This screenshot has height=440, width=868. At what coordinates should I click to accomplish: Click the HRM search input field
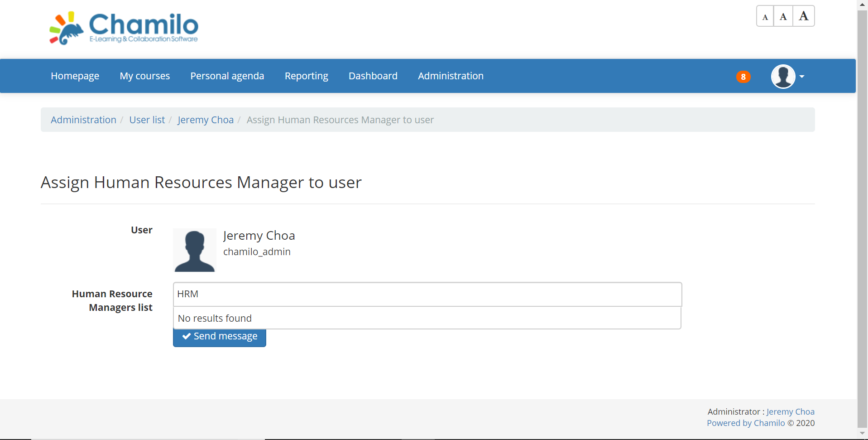click(427, 294)
